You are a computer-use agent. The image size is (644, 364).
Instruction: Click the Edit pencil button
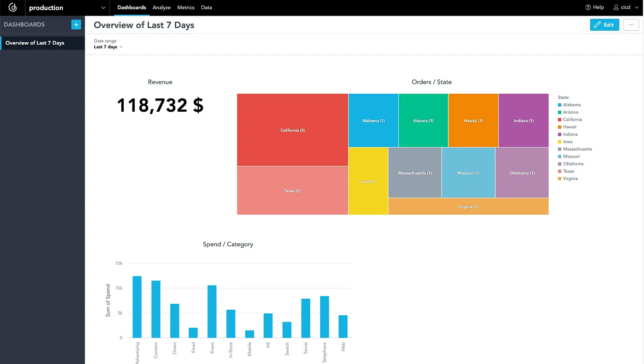pos(604,25)
